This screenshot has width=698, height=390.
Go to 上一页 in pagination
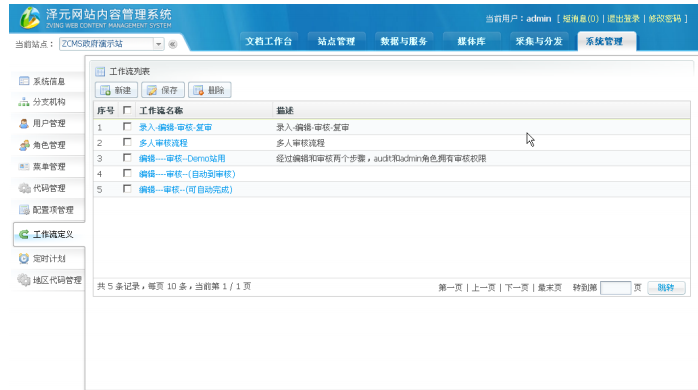(x=483, y=288)
